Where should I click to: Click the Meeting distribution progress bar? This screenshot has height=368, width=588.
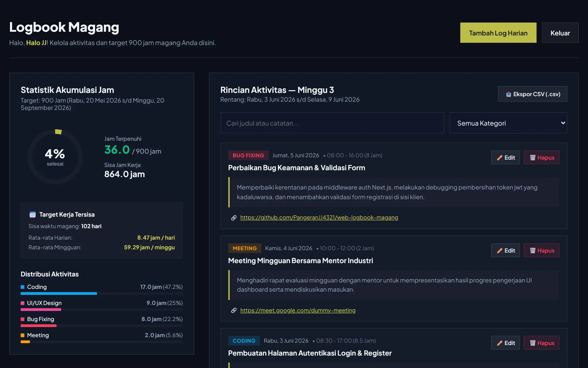102,342
